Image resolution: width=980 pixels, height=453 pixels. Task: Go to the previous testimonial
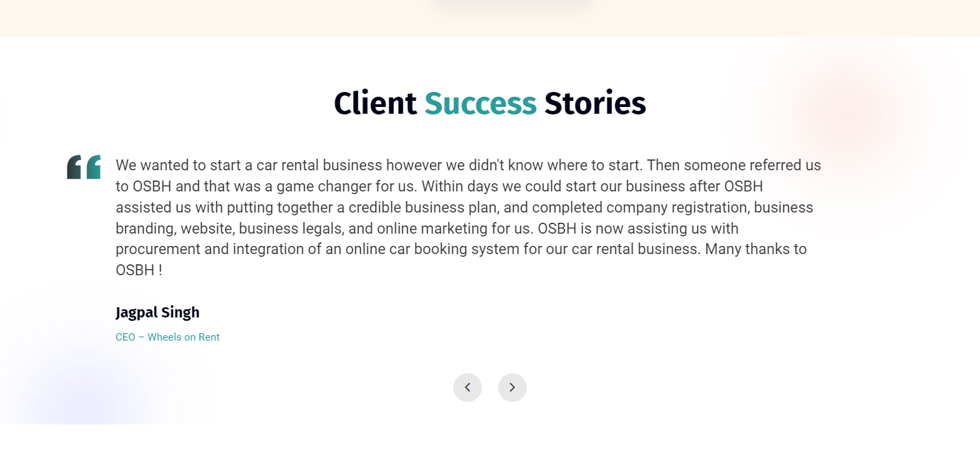click(x=468, y=388)
